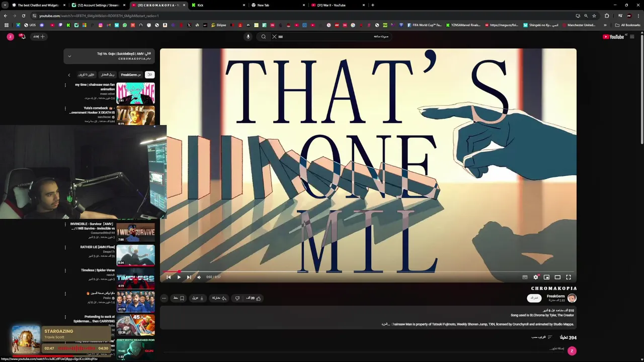Open FreakGerm channel name link
This screenshot has height=362, width=644.
pos(555,296)
